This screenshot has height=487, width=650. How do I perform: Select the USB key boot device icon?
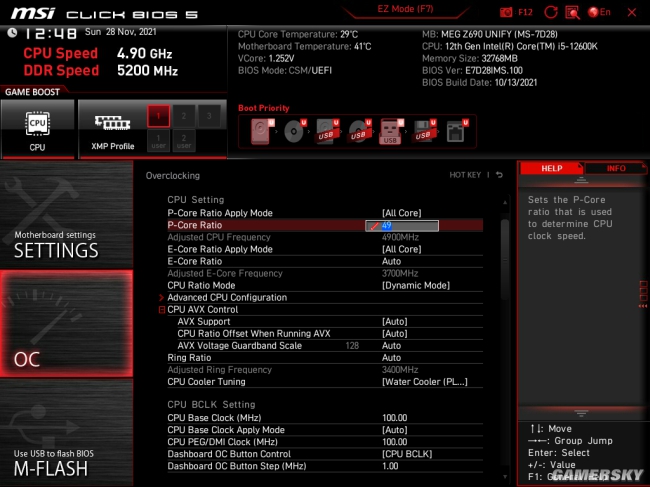[391, 131]
